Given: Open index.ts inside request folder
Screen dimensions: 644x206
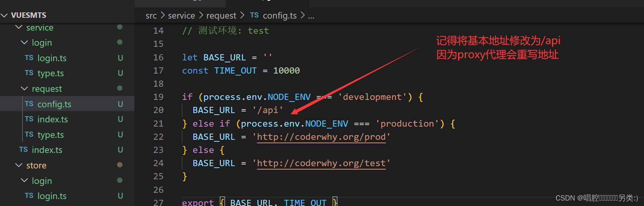Looking at the screenshot, I should coord(53,119).
